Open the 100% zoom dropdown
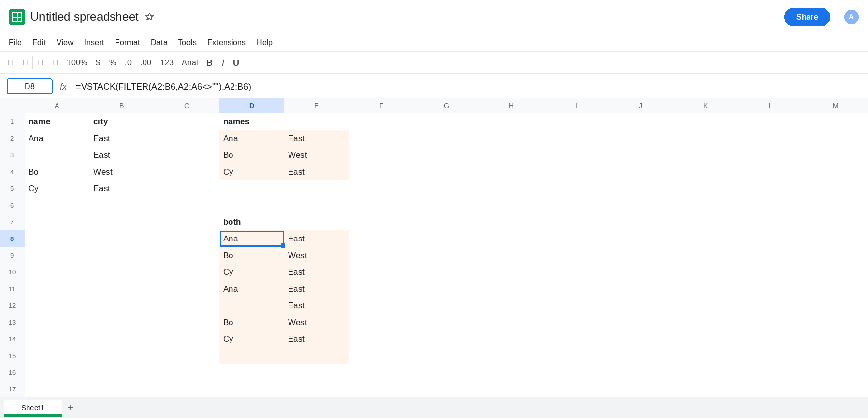This screenshot has height=418, width=868. 77,63
